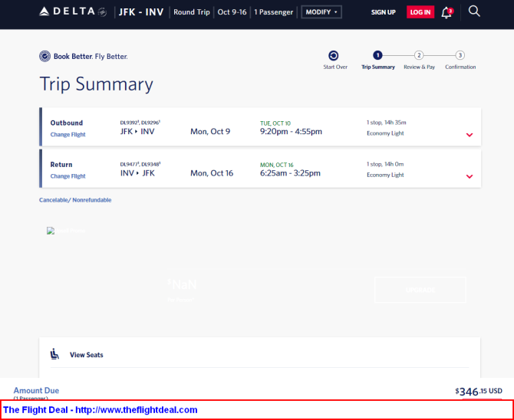Click the broken Upsell Promo image
Image resolution: width=514 pixels, height=420 pixels.
click(66, 231)
